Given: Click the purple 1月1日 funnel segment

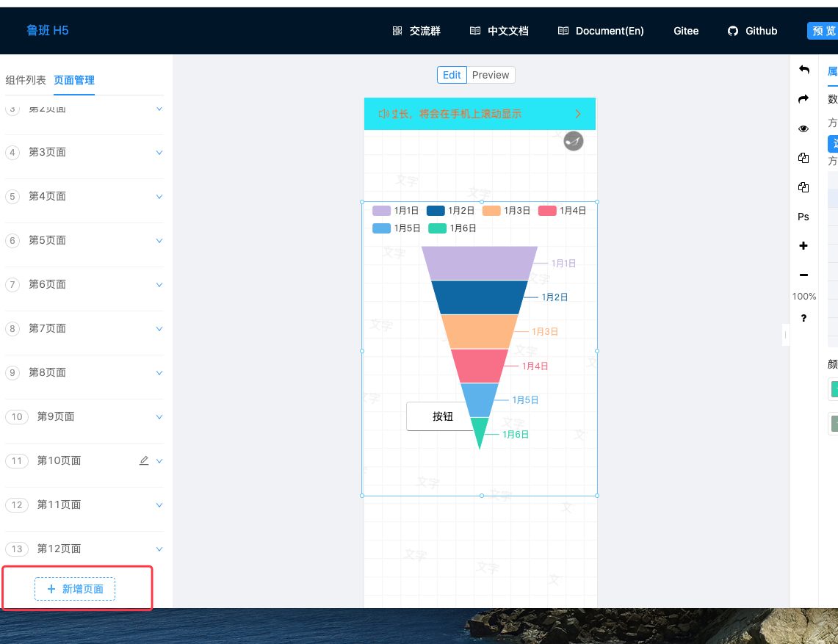Looking at the screenshot, I should (x=480, y=263).
